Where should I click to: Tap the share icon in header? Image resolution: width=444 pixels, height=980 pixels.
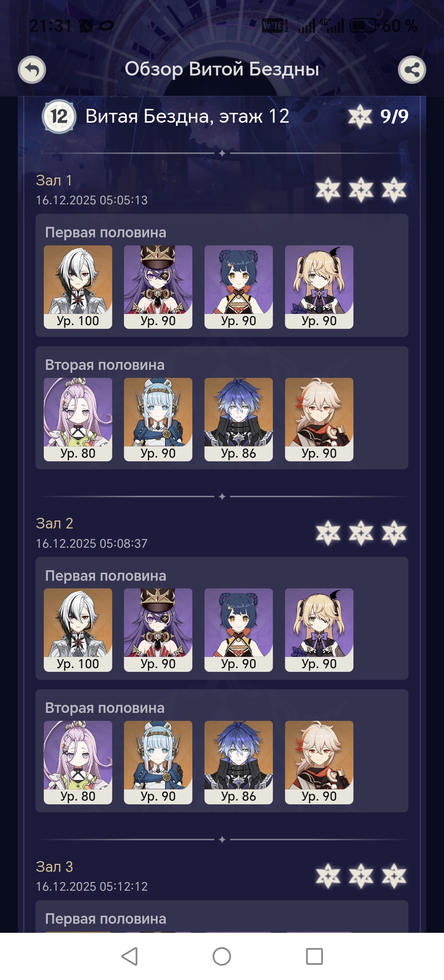(x=412, y=70)
